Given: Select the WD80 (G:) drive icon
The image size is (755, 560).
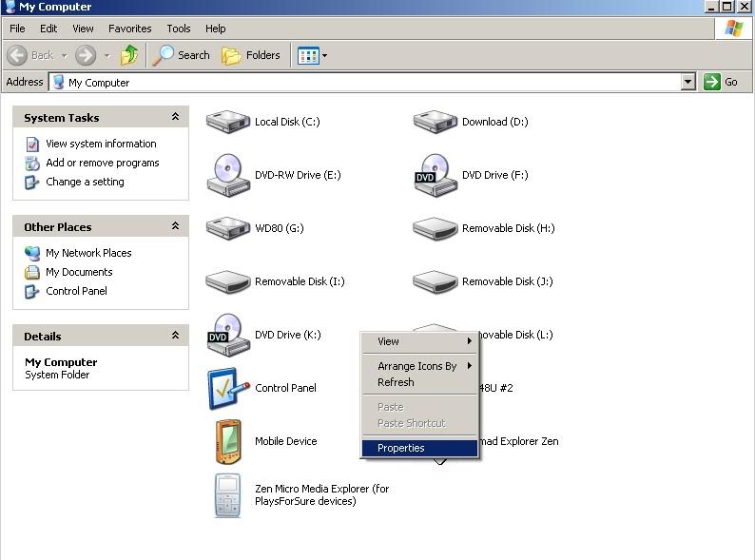Looking at the screenshot, I should [x=228, y=228].
